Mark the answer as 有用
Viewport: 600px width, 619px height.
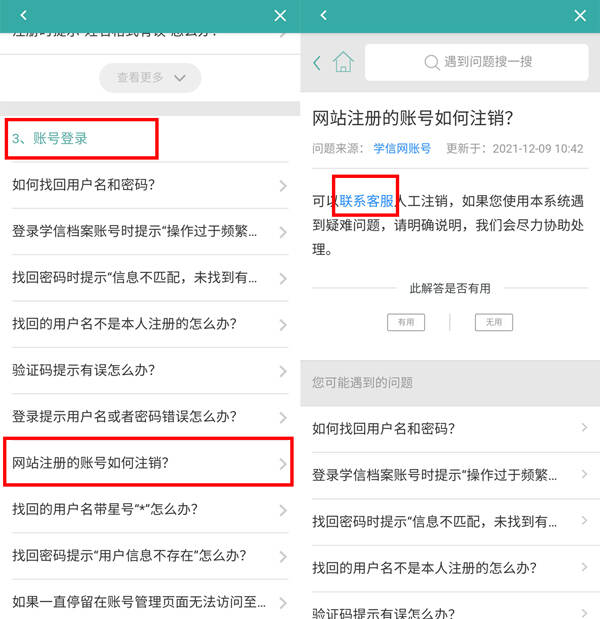click(x=406, y=322)
